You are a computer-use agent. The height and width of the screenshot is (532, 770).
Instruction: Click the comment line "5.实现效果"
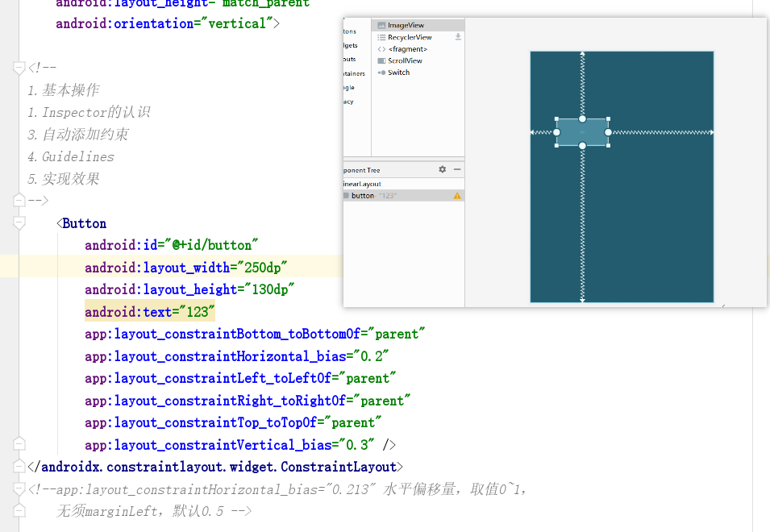tap(64, 179)
